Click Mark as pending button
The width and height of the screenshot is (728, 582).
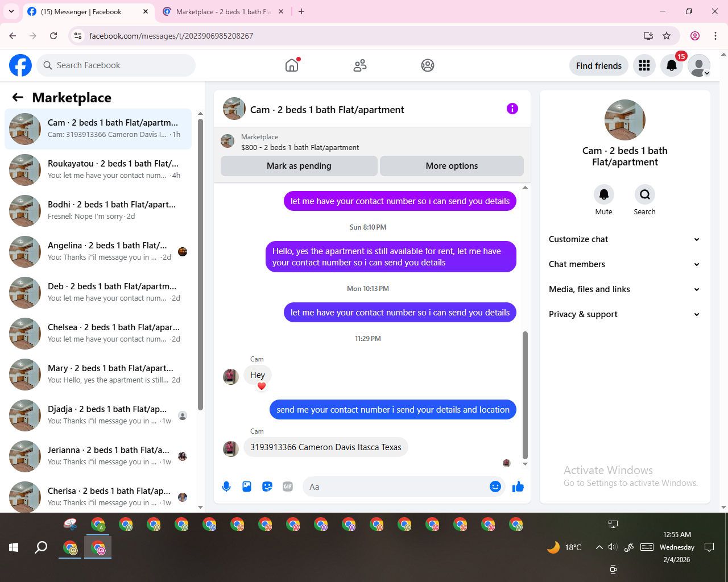pyautogui.click(x=299, y=166)
